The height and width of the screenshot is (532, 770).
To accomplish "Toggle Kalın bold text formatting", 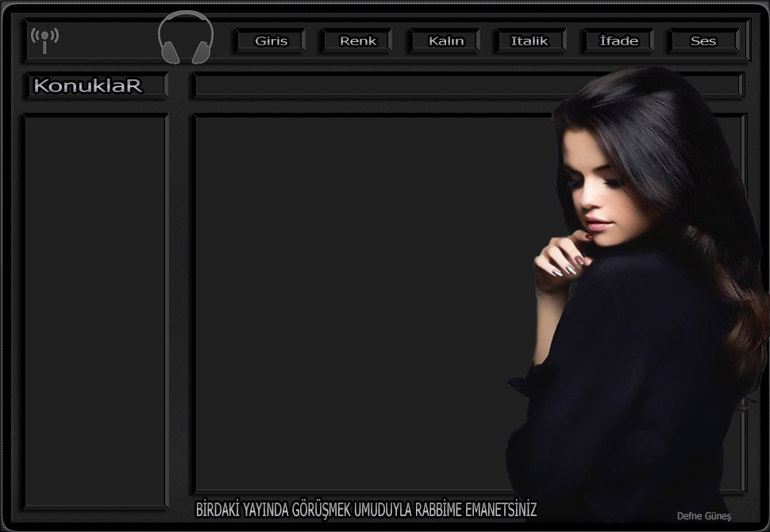I will click(445, 41).
